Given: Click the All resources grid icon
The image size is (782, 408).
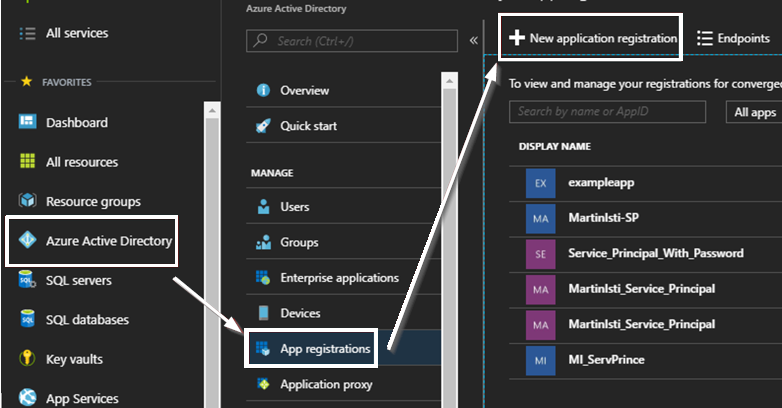Looking at the screenshot, I should point(27,161).
